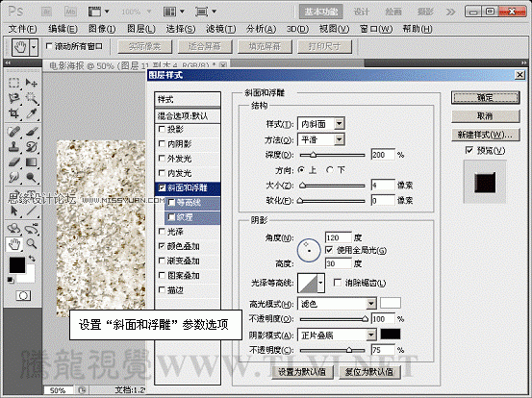Reset default foreground and background colors
This screenshot has height=398, width=532.
pos(11,280)
